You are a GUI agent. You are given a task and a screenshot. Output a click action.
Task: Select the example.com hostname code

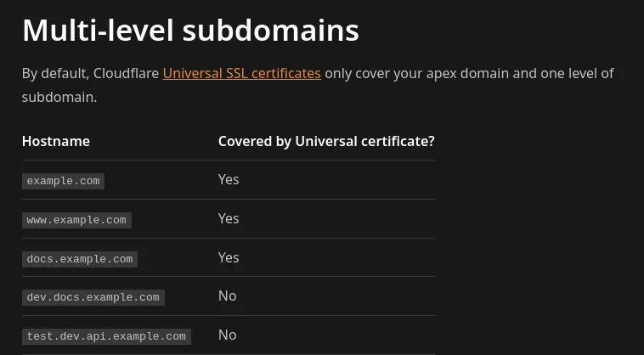tap(63, 181)
